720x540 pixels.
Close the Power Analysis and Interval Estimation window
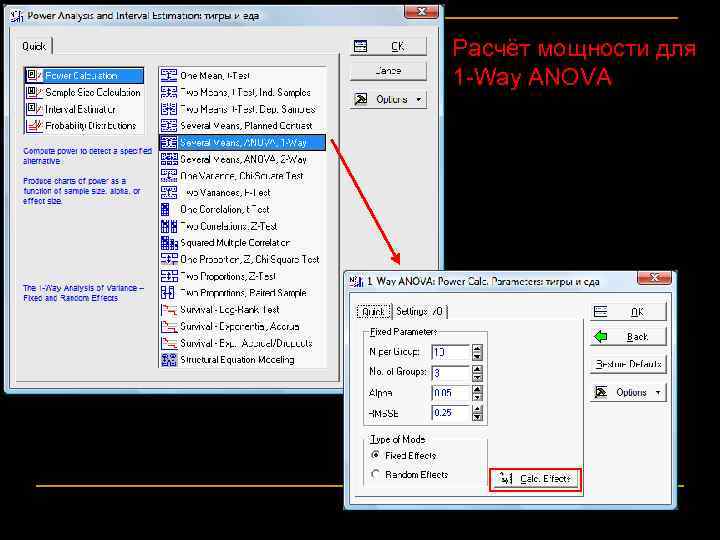click(x=422, y=11)
